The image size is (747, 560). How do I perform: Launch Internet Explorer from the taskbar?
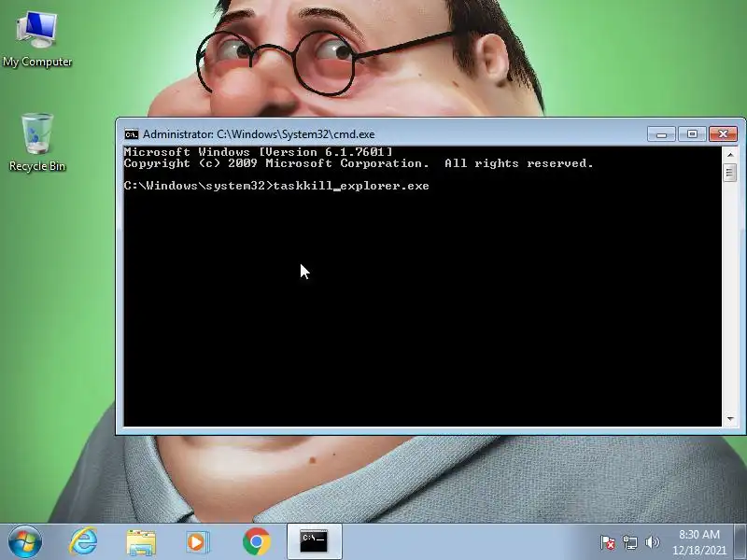(x=84, y=542)
